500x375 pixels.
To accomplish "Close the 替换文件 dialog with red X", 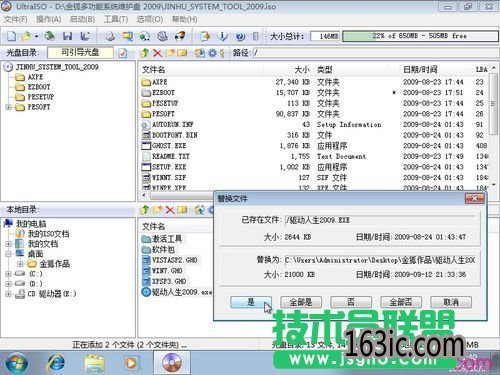I will [x=474, y=199].
